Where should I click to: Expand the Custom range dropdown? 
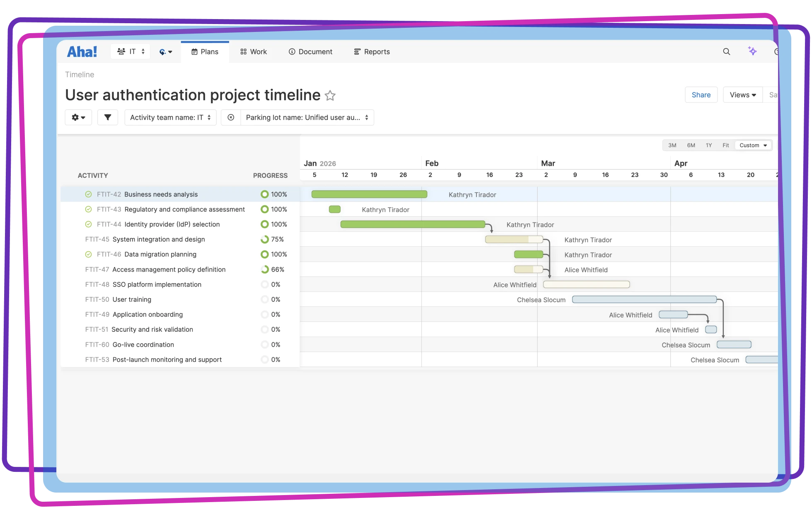tap(753, 145)
